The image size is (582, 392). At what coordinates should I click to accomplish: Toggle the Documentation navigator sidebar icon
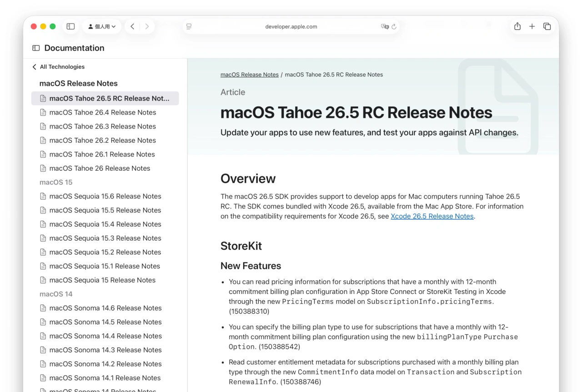[x=36, y=48]
